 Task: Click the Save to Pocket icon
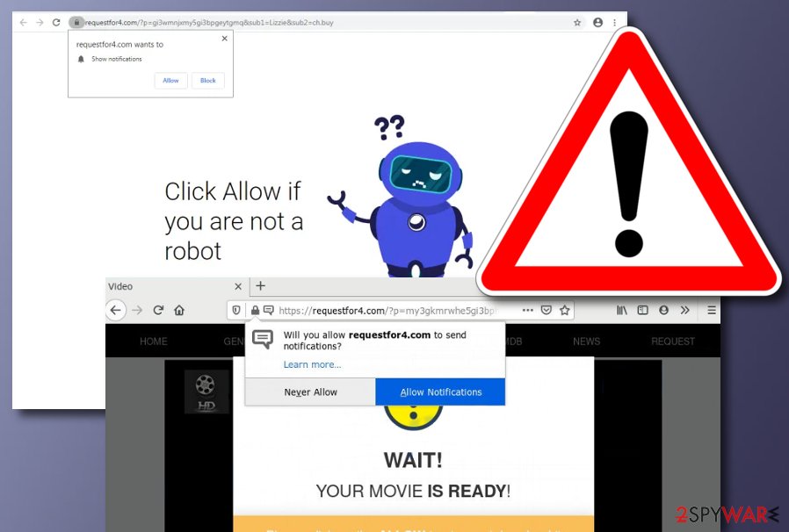tap(547, 310)
